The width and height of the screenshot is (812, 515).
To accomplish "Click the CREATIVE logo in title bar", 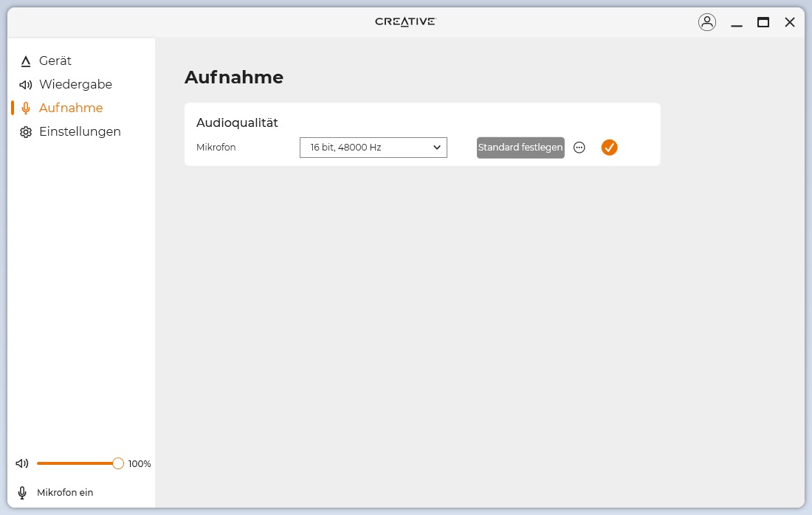I will pos(405,21).
